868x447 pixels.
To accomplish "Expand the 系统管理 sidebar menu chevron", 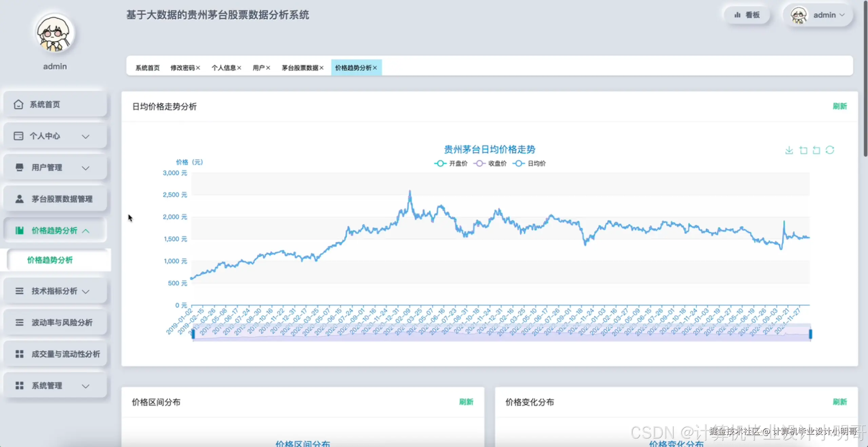I will pos(85,386).
